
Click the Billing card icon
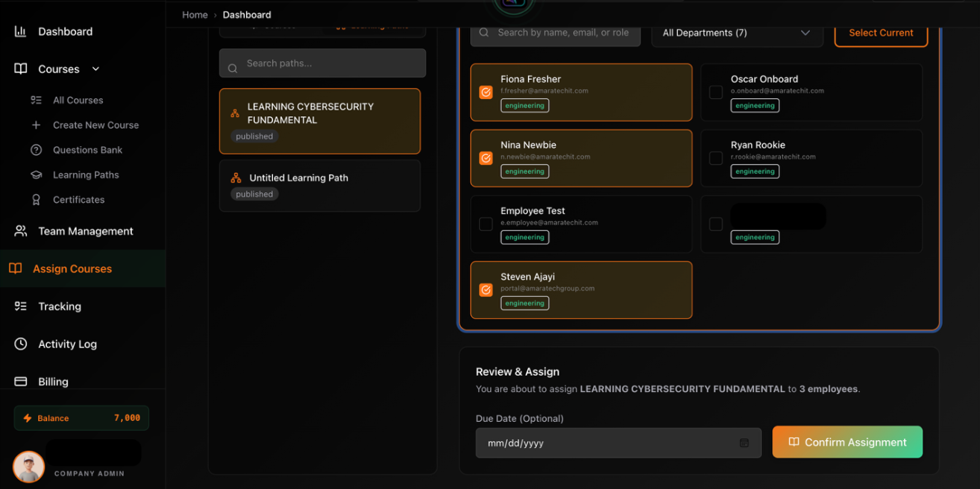pyautogui.click(x=21, y=381)
